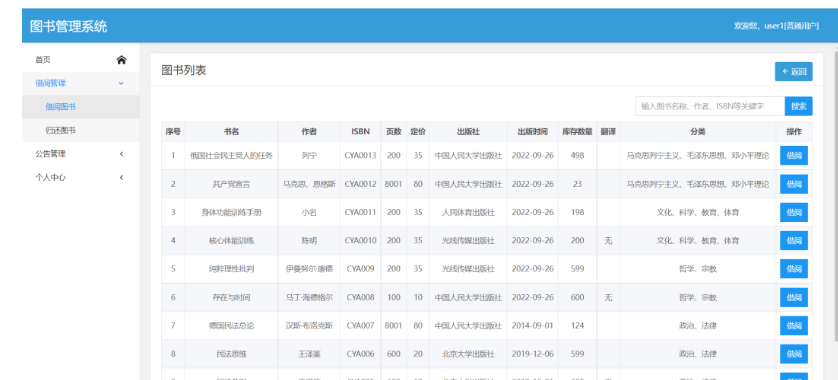Viewport: 838px width, 380px height.
Task: Click the 作者 column header
Action: (x=309, y=131)
